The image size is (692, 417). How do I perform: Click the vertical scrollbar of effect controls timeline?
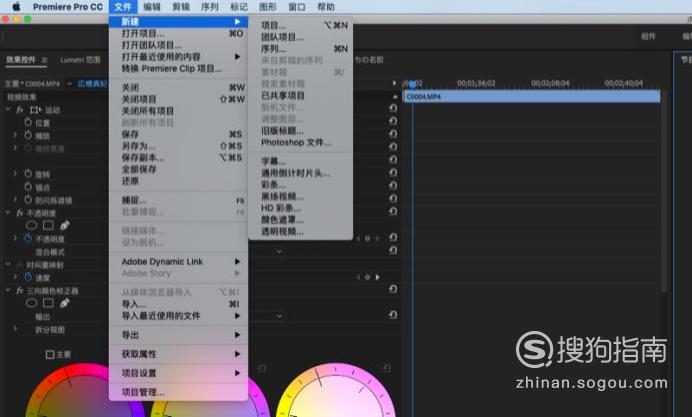pyautogui.click(x=664, y=190)
